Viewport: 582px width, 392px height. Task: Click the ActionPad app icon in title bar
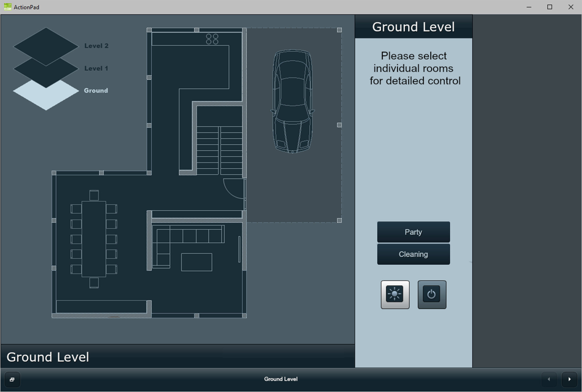pyautogui.click(x=8, y=7)
